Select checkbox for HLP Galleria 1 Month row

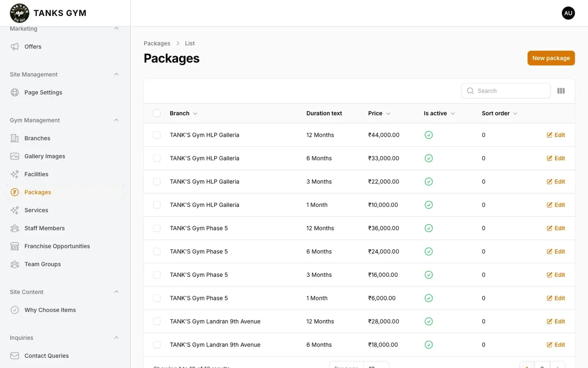point(157,205)
